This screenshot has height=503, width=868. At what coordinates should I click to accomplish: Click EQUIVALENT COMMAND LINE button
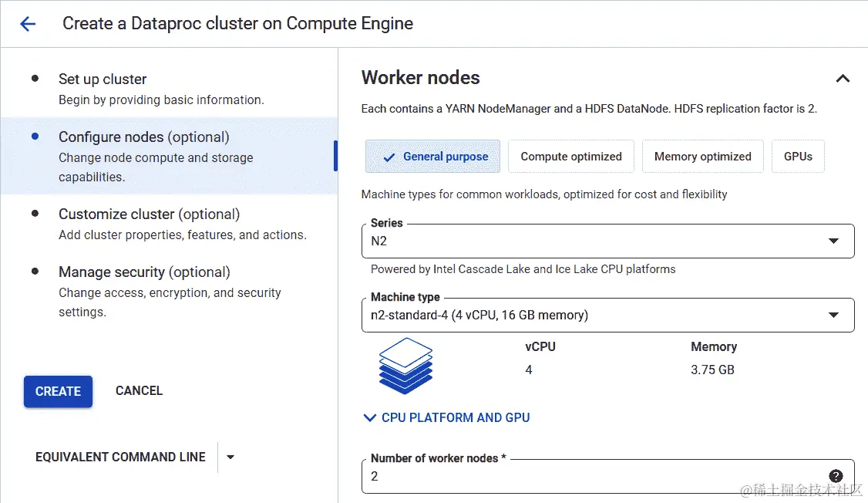120,457
